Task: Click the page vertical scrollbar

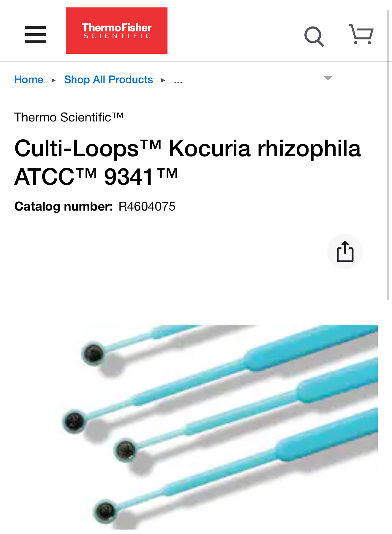Action: coord(388,155)
